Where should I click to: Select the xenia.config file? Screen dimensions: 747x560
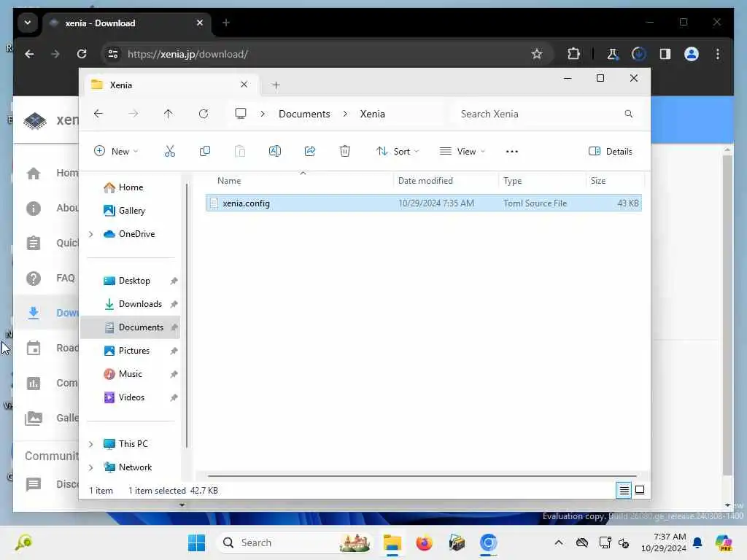point(424,203)
